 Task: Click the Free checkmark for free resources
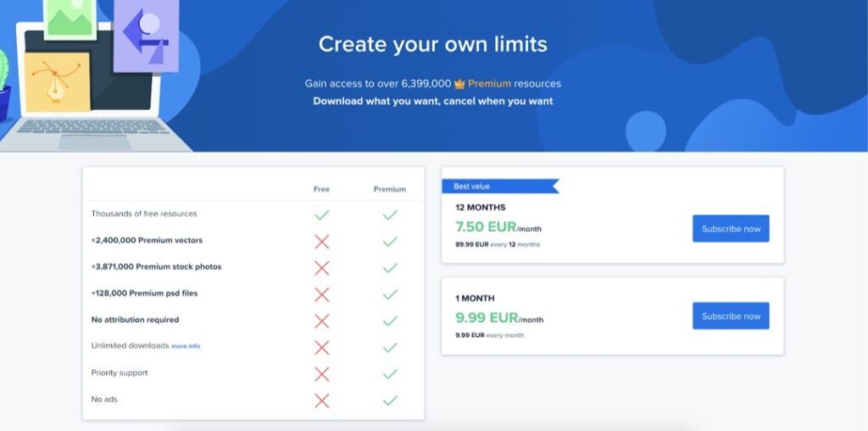(x=321, y=215)
